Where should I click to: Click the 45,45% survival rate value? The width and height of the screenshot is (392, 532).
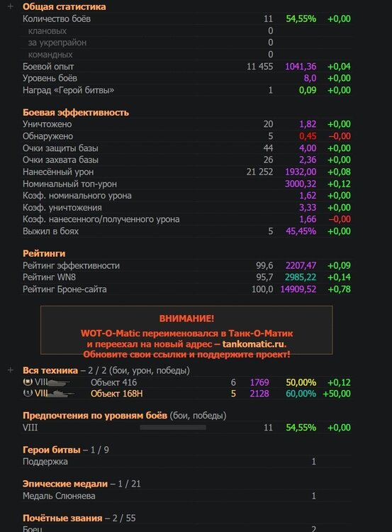pyautogui.click(x=301, y=231)
